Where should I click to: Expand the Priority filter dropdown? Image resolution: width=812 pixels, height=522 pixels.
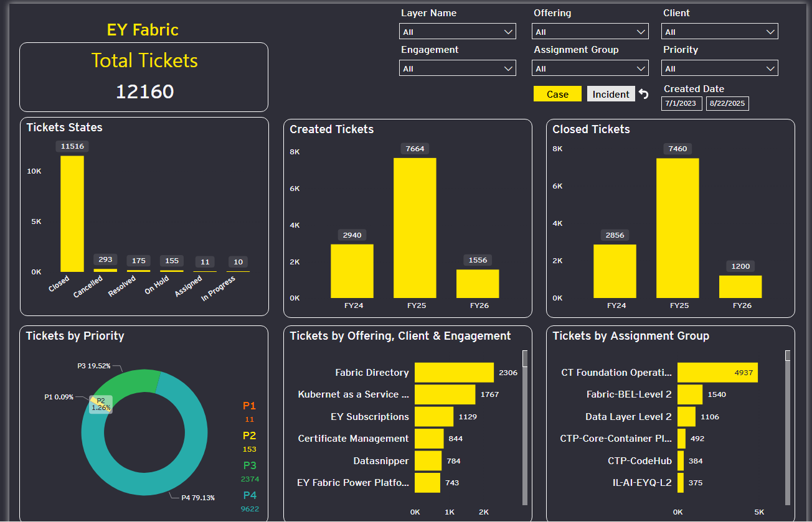pyautogui.click(x=720, y=68)
